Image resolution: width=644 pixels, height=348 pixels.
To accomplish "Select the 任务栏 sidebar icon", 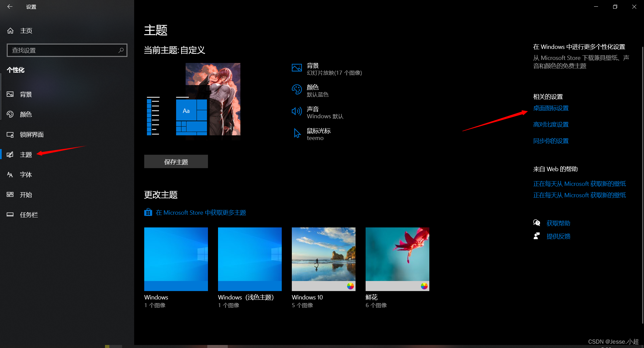I will pos(10,215).
